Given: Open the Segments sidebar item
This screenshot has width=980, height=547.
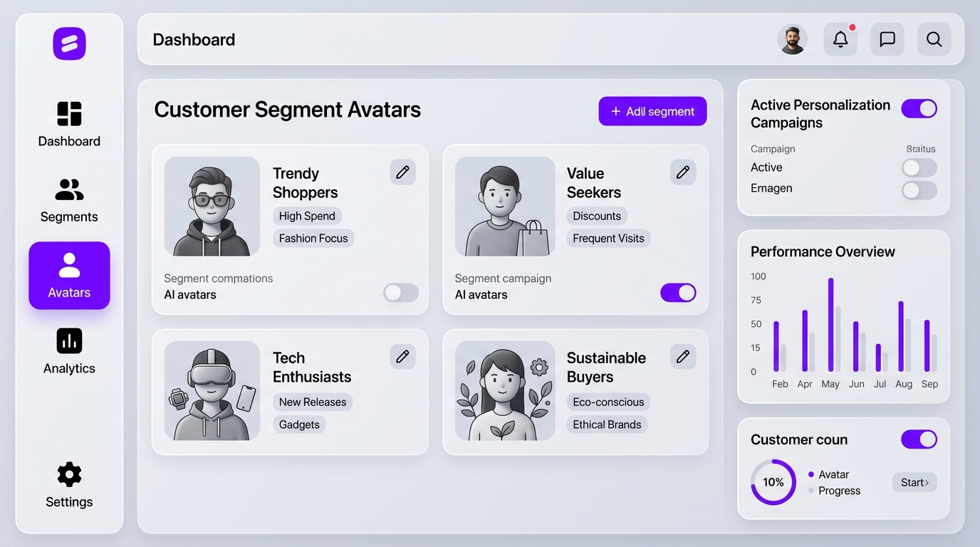Looking at the screenshot, I should [x=69, y=200].
